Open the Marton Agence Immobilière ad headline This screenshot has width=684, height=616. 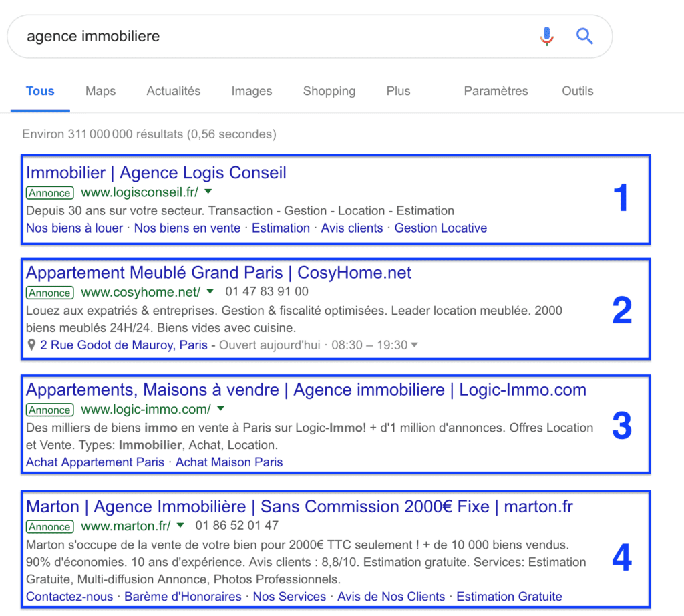(x=299, y=507)
